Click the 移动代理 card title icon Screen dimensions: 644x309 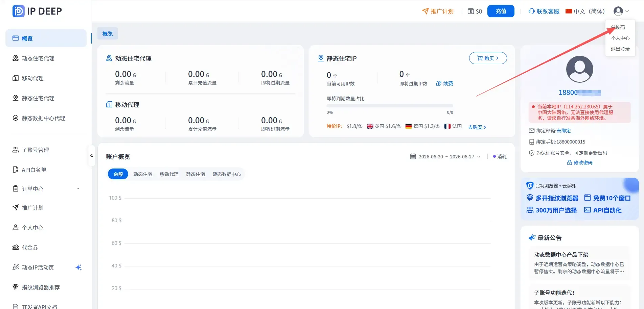109,104
